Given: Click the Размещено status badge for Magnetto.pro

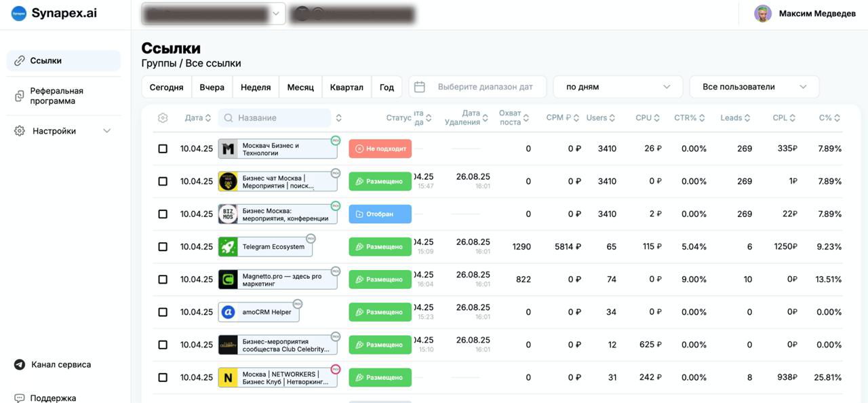Looking at the screenshot, I should click(x=380, y=279).
